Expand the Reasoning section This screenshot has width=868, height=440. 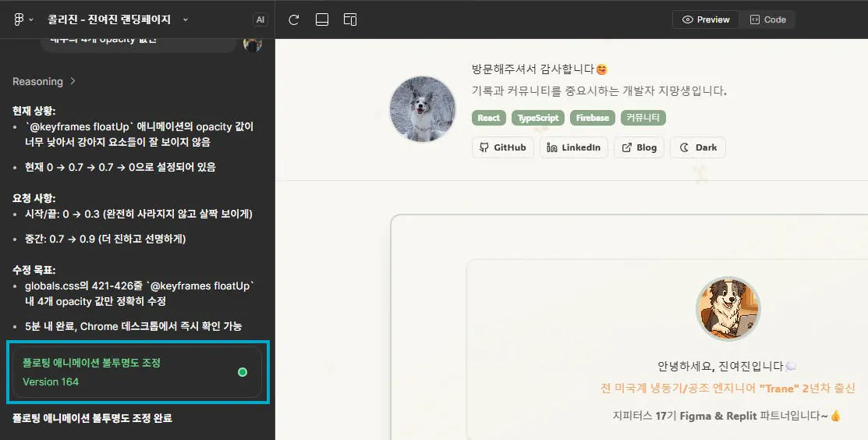44,81
